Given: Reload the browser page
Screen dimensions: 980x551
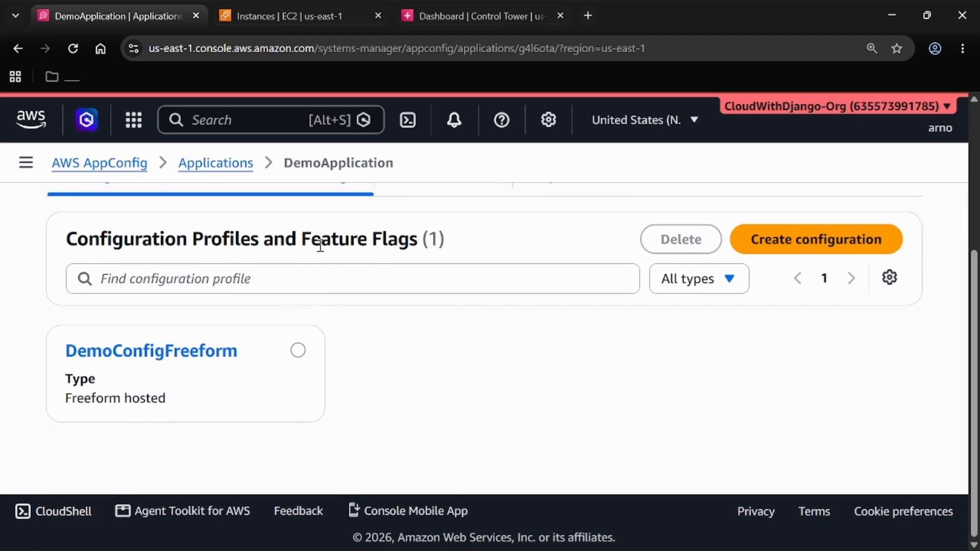Looking at the screenshot, I should [x=73, y=48].
